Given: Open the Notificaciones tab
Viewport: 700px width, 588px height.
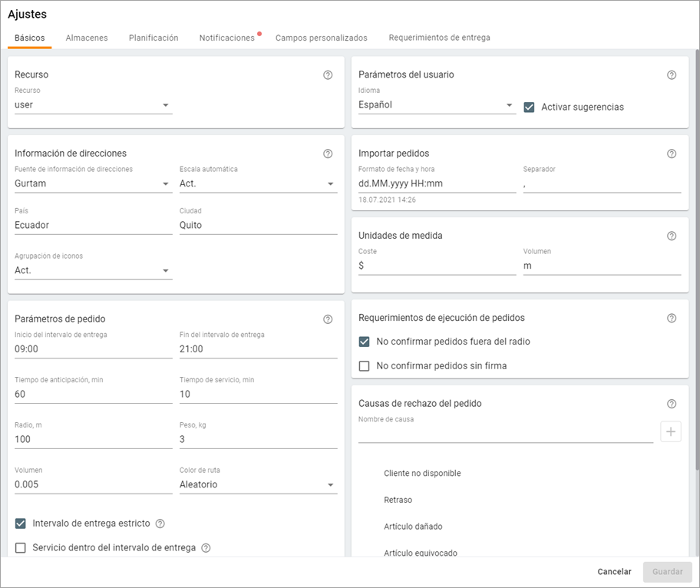Looking at the screenshot, I should 226,38.
